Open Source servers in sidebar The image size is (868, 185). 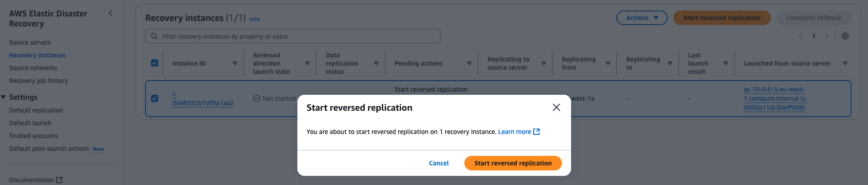[x=30, y=42]
